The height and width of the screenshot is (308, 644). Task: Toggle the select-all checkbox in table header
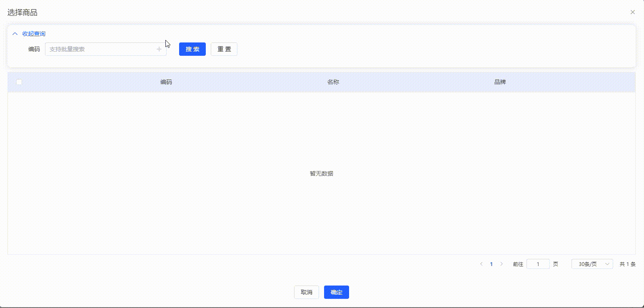click(x=19, y=82)
